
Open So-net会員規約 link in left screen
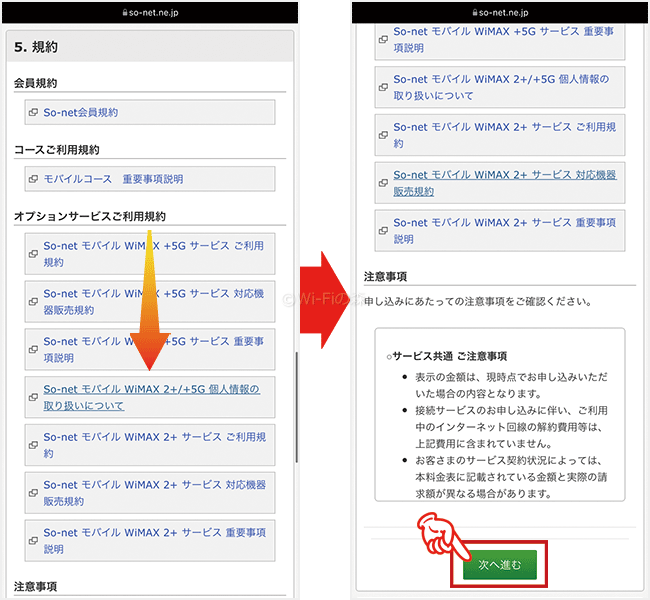(x=80, y=112)
